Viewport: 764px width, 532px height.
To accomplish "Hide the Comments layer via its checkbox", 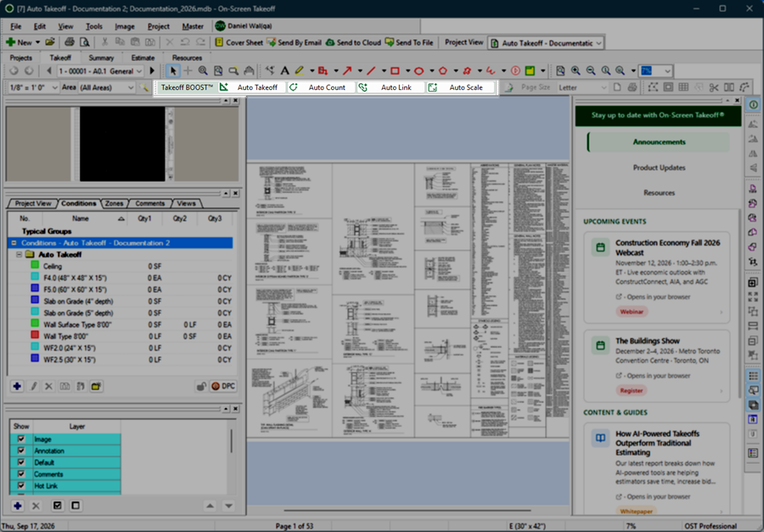I will (21, 474).
